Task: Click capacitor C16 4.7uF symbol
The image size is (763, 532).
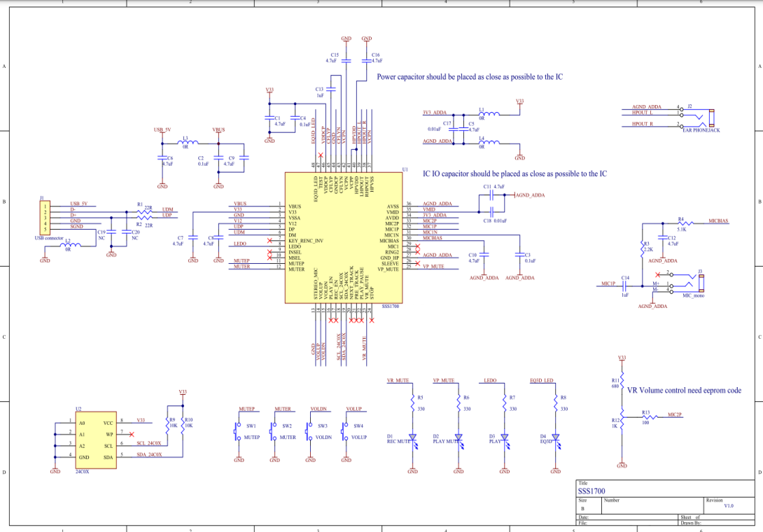Action: pos(366,61)
